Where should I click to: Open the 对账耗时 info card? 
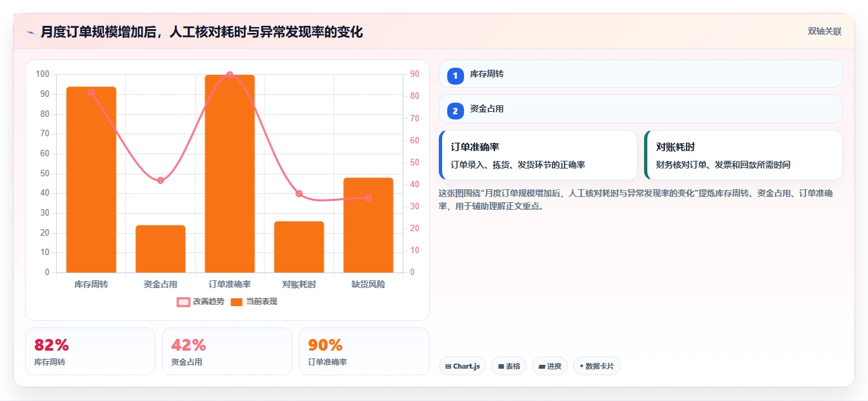pyautogui.click(x=743, y=155)
